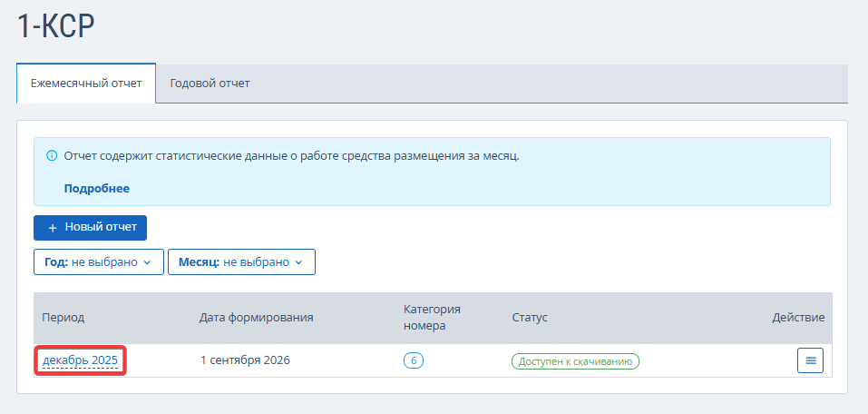This screenshot has height=414, width=868.
Task: Click the 1-КСР page heading
Action: coord(56,26)
